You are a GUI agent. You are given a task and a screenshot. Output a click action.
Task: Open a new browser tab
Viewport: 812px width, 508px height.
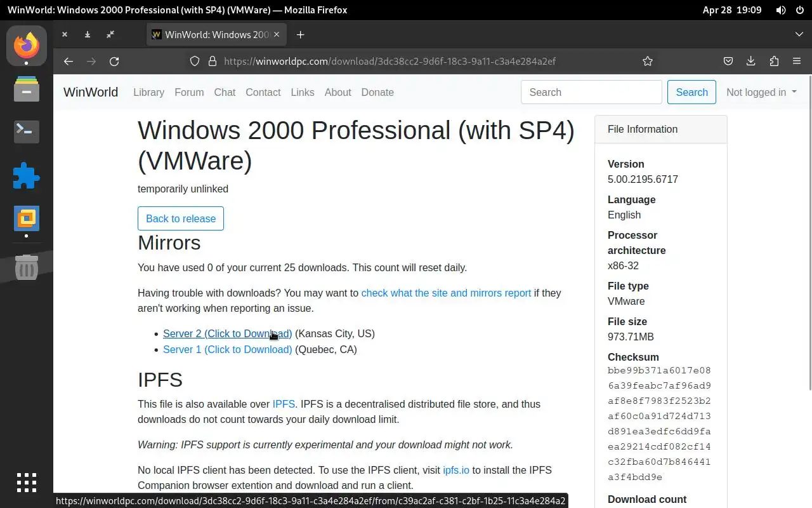(x=300, y=34)
